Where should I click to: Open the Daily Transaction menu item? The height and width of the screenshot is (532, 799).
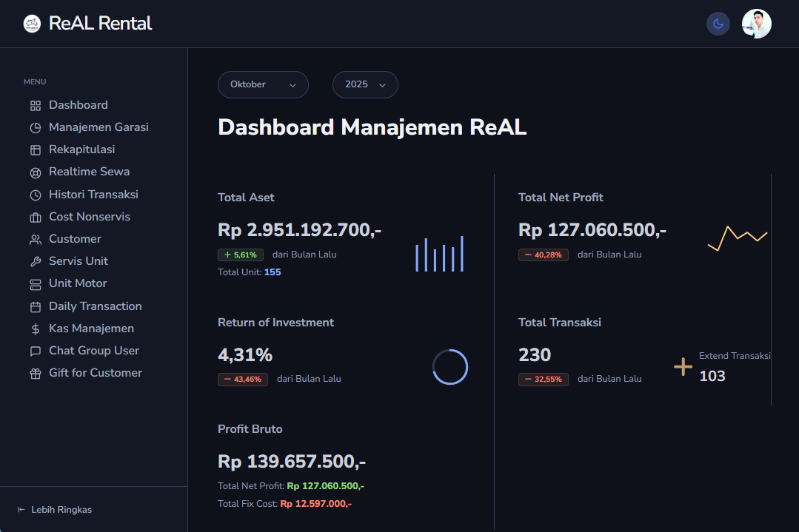[95, 306]
